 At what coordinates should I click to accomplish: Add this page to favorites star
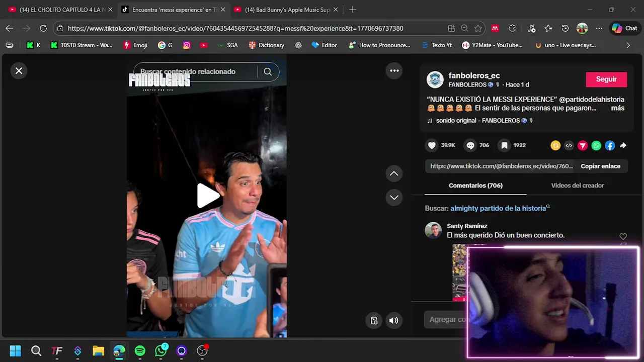pos(478,29)
